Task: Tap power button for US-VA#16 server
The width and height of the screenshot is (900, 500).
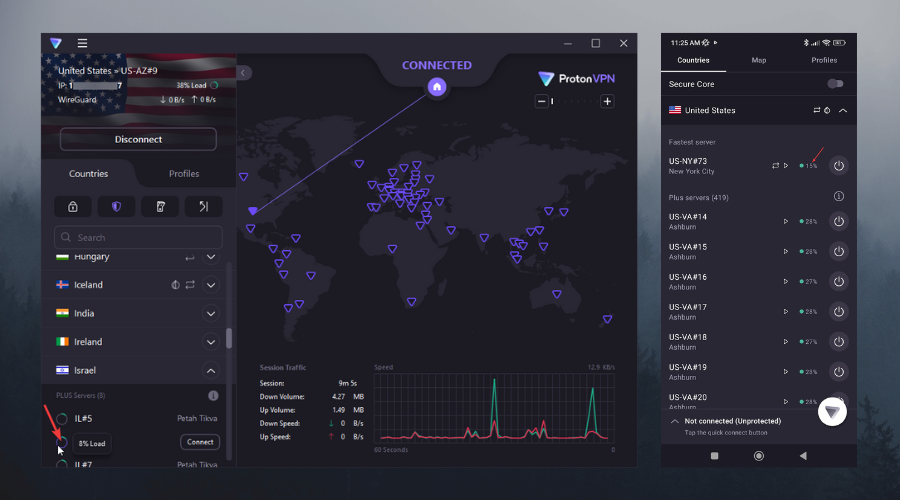Action: coord(838,282)
